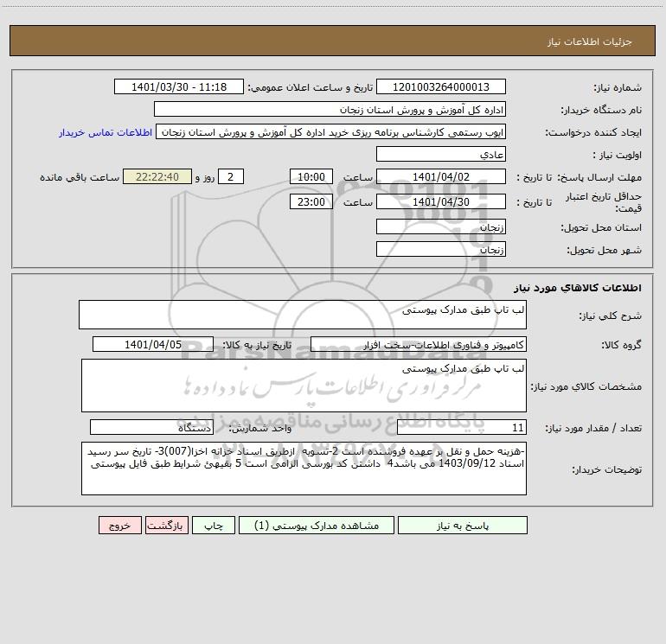Viewport: 666px width, 644px height.
Task: Click the شرح کلی نیاز text area
Action: coord(303,315)
